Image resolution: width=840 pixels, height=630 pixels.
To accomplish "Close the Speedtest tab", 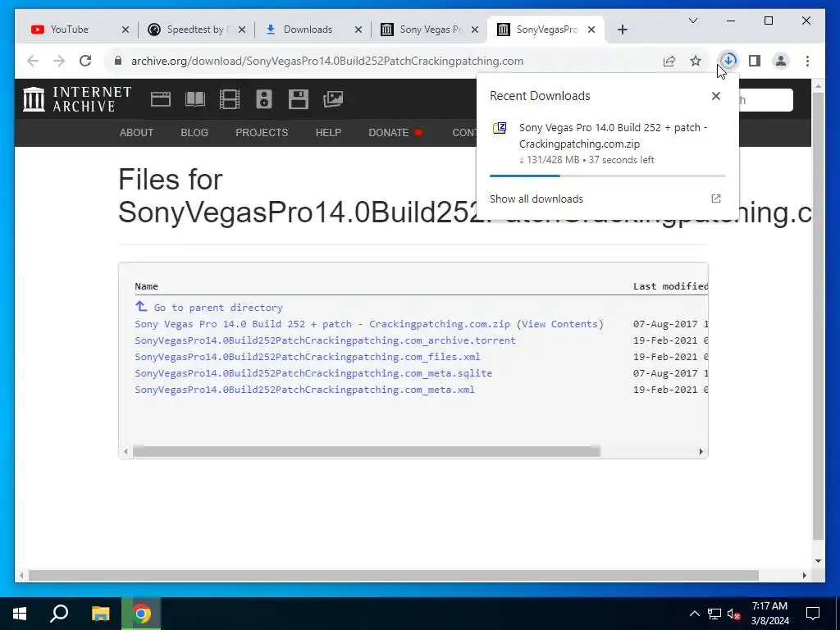I will point(242,30).
